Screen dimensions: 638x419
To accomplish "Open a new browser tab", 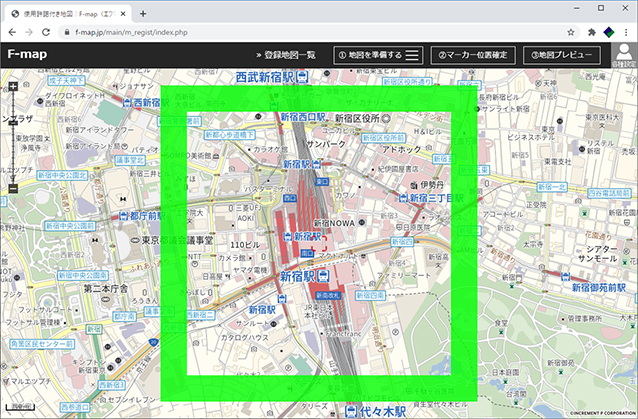I will click(143, 14).
